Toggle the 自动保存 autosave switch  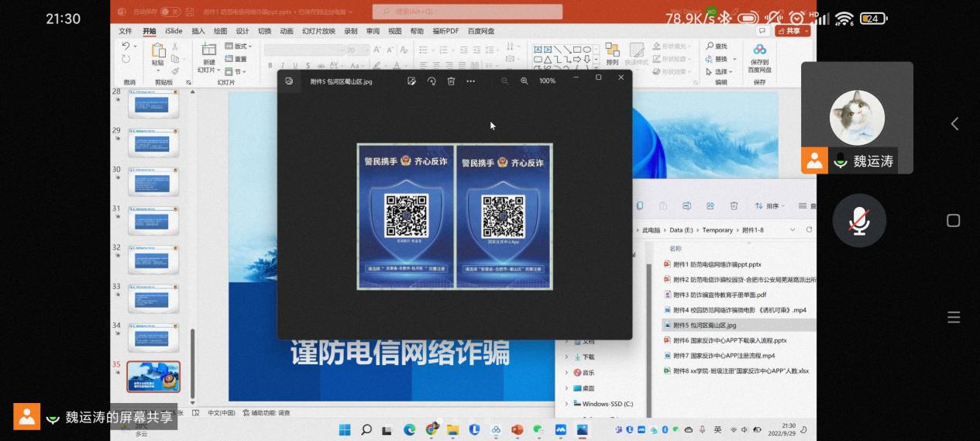coord(169,12)
